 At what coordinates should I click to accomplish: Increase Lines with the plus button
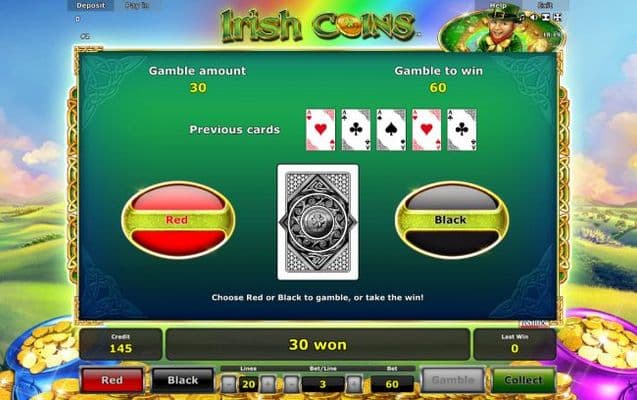(x=268, y=384)
